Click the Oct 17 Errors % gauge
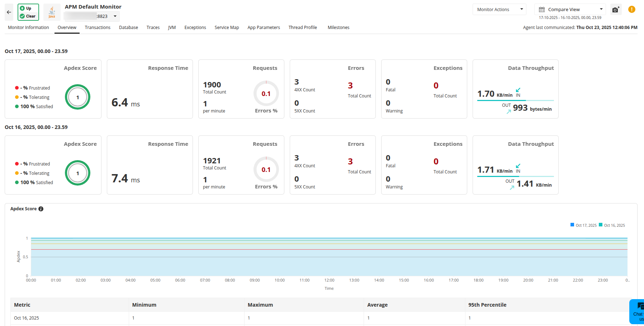Screen dimensions: 644x326 tap(266, 94)
